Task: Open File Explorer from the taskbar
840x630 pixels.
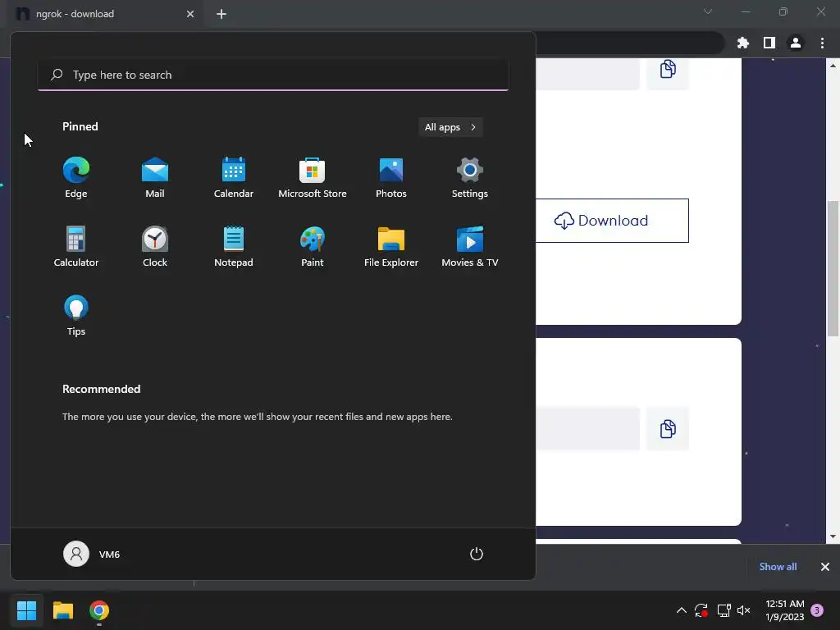Action: pyautogui.click(x=62, y=610)
